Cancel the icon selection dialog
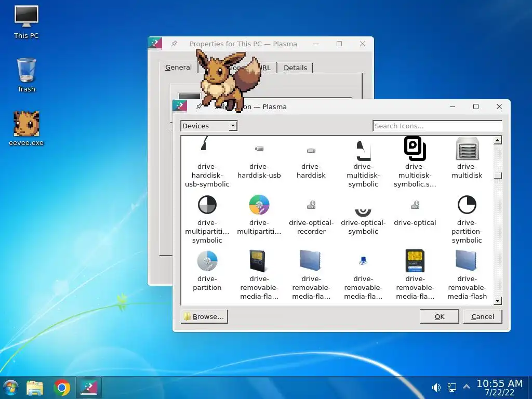 point(483,316)
